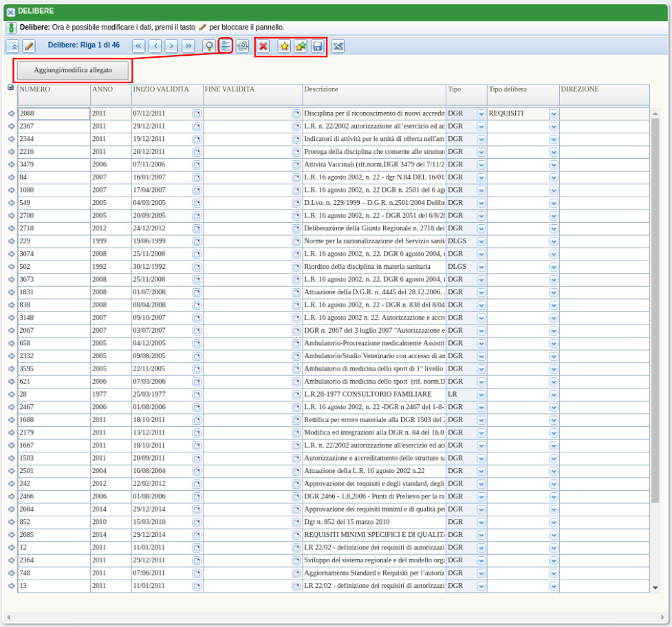Viewport: 672px width, 627px height.
Task: Select row 3479 using its arrow marker
Action: [11, 164]
